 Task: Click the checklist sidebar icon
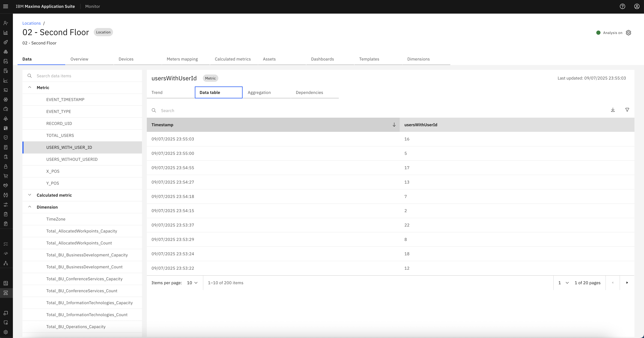[x=6, y=244]
